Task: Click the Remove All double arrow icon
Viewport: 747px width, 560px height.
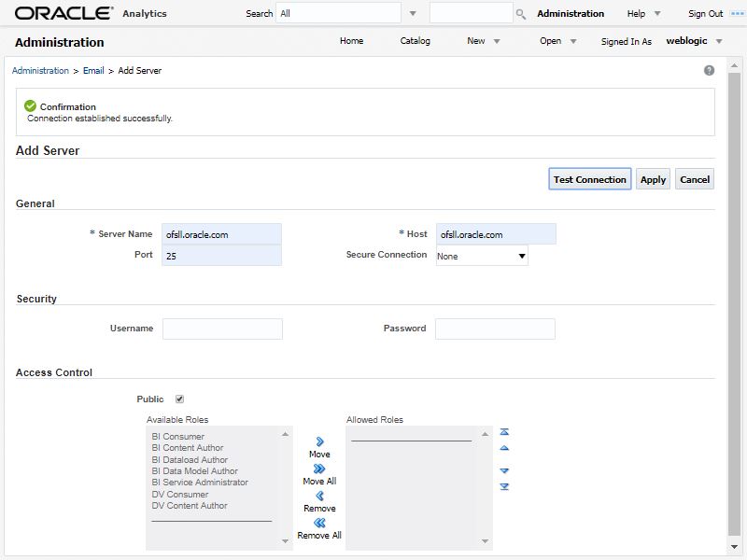Action: (319, 523)
